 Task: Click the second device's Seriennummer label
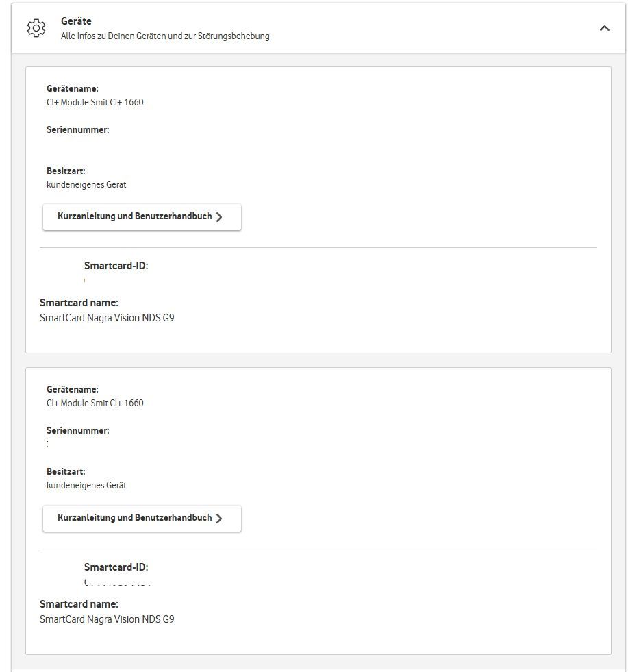78,431
